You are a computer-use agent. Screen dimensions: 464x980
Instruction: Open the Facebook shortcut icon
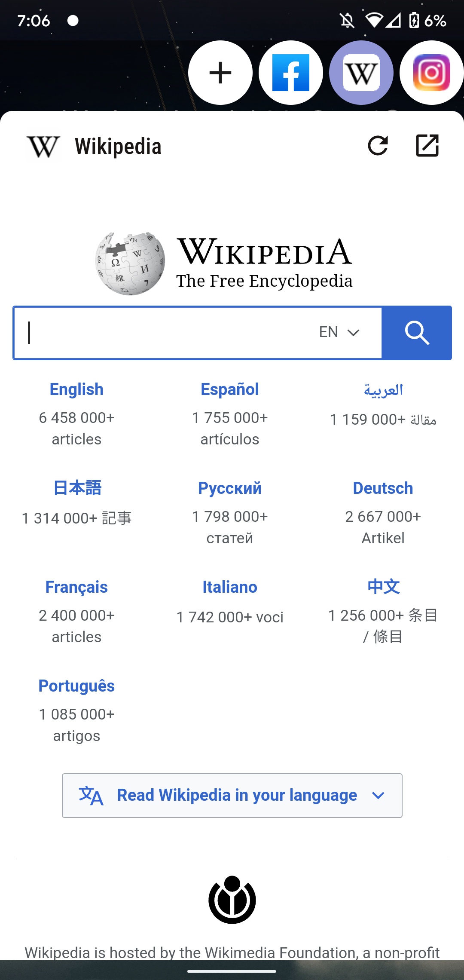291,73
